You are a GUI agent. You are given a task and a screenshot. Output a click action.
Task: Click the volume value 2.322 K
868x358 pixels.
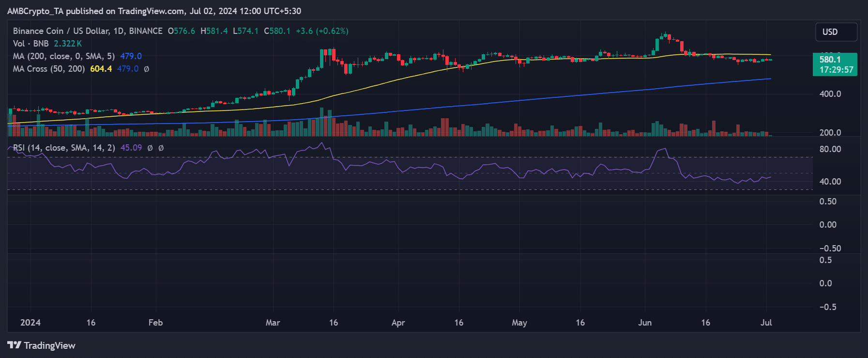(68, 44)
